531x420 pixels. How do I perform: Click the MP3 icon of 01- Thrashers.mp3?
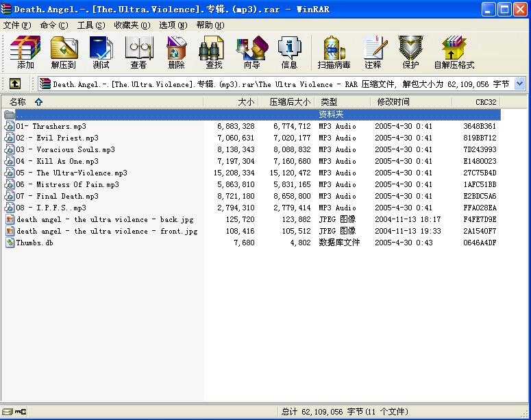pyautogui.click(x=10, y=126)
